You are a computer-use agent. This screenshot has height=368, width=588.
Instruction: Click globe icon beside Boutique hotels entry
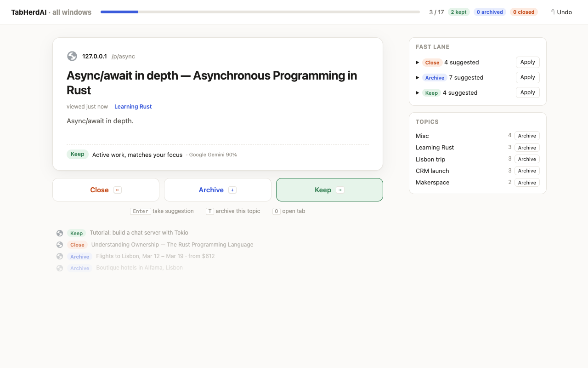60,268
